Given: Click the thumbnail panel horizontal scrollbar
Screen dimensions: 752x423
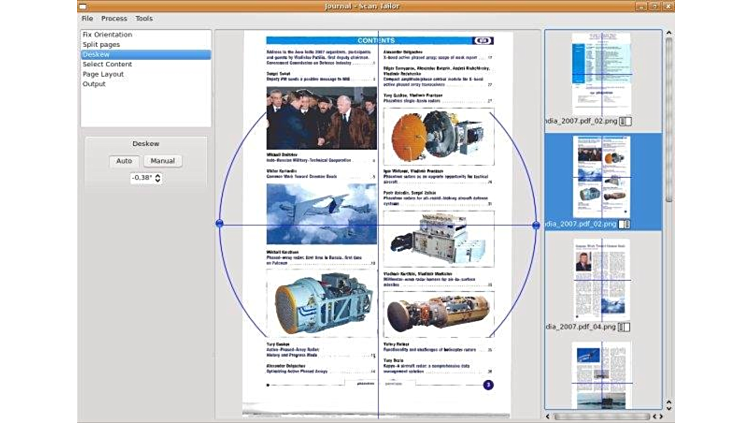Looking at the screenshot, I should 605,415.
